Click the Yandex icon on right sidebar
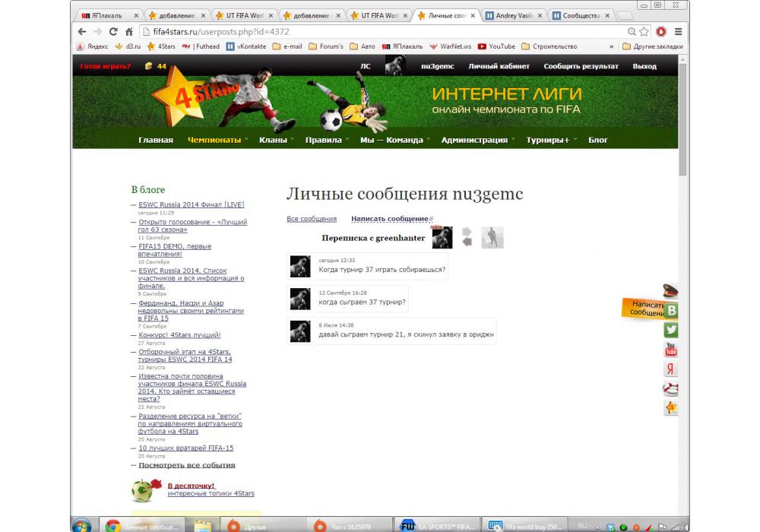Viewport: 760px width, 532px height. (671, 369)
